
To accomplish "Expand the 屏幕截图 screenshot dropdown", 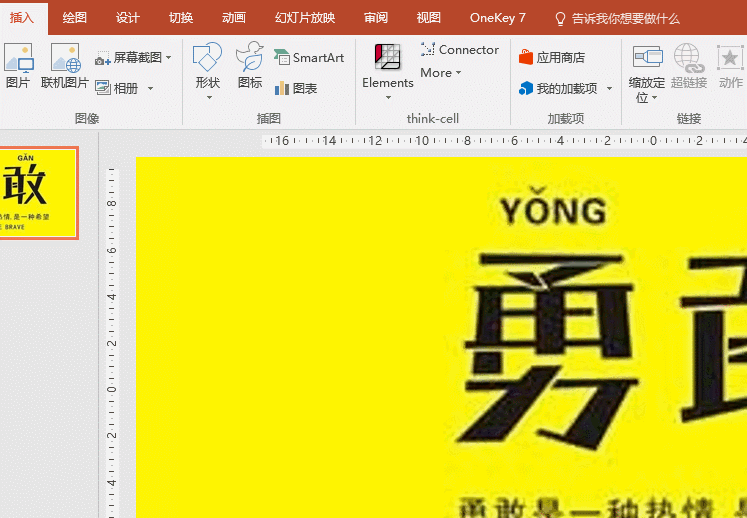I will click(168, 58).
